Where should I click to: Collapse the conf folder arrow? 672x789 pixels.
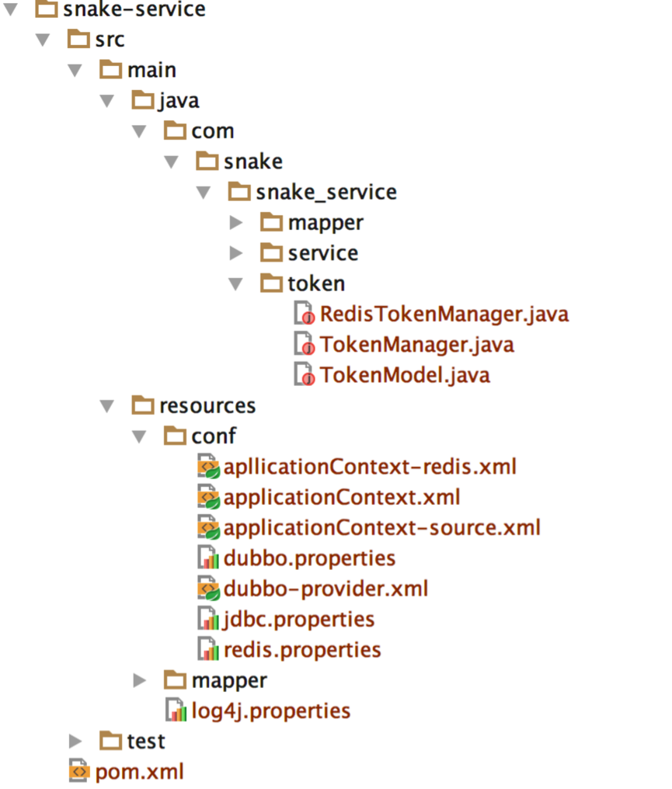[x=139, y=436]
